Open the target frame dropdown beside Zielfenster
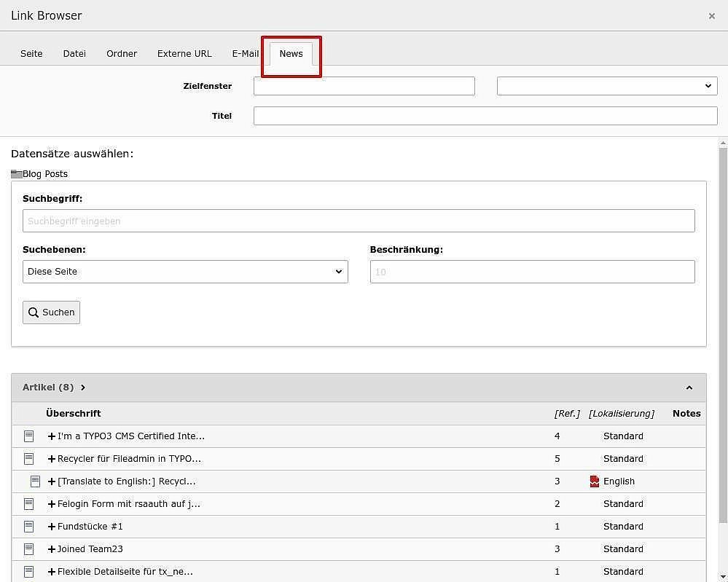This screenshot has height=582, width=728. pos(606,85)
